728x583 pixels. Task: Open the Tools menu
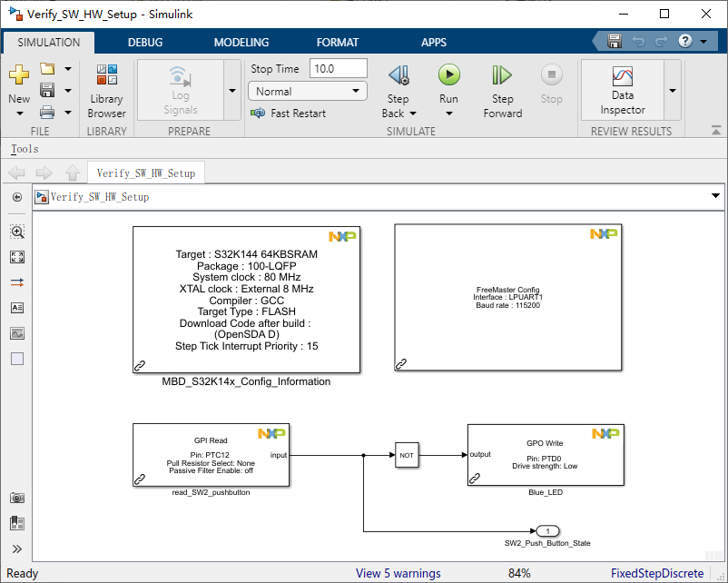click(x=25, y=149)
